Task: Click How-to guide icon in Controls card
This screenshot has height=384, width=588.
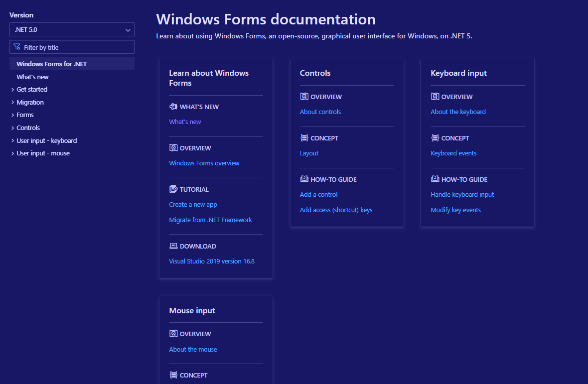Action: click(304, 179)
